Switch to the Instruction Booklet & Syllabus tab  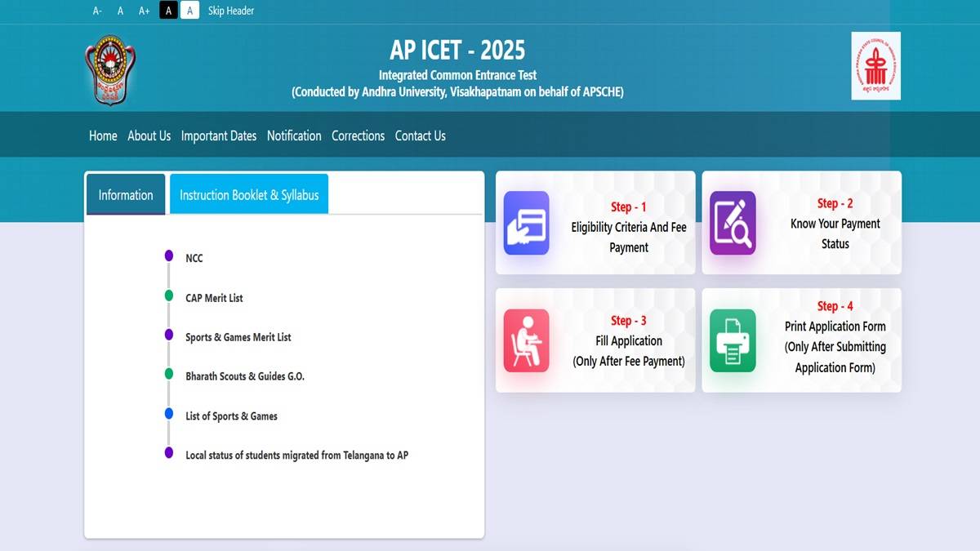(249, 194)
